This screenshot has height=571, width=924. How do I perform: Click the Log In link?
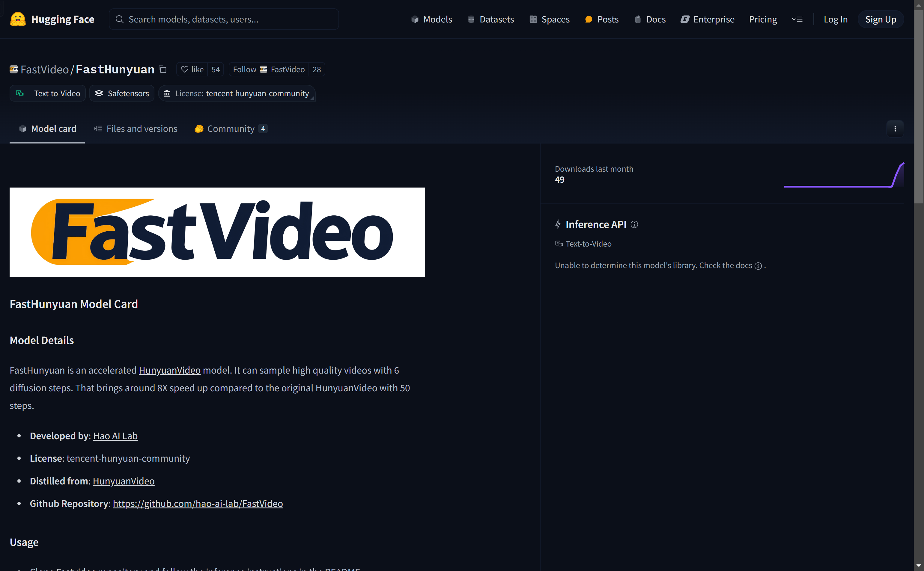tap(835, 19)
